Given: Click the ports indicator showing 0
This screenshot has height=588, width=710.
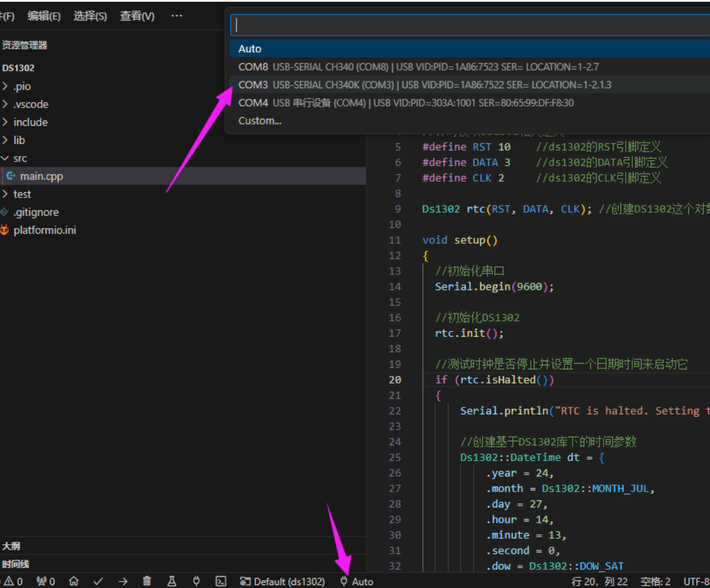Looking at the screenshot, I should click(x=46, y=581).
